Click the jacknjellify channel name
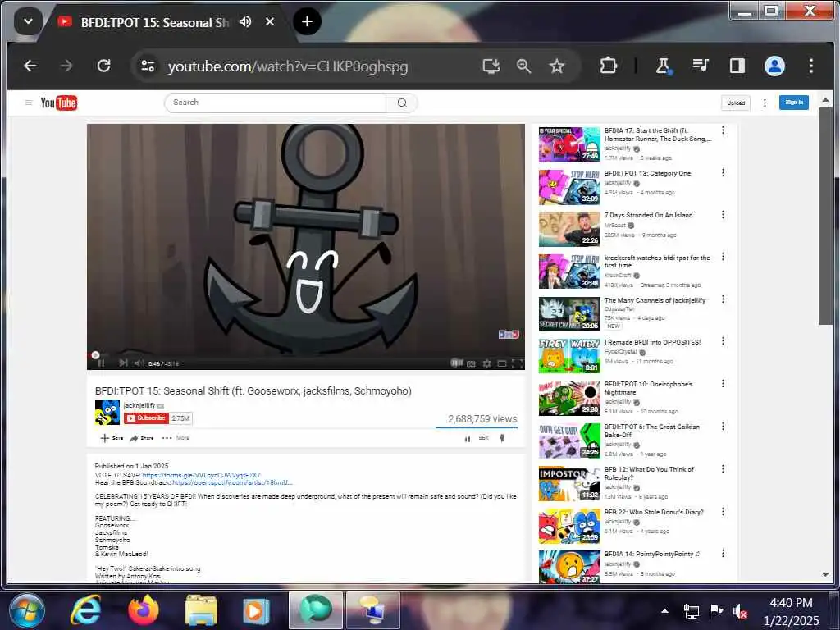Image resolution: width=840 pixels, height=630 pixels. pyautogui.click(x=139, y=405)
